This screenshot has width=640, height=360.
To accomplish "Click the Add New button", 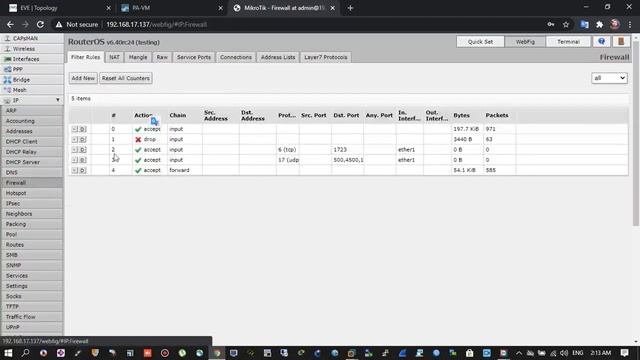I will click(83, 78).
